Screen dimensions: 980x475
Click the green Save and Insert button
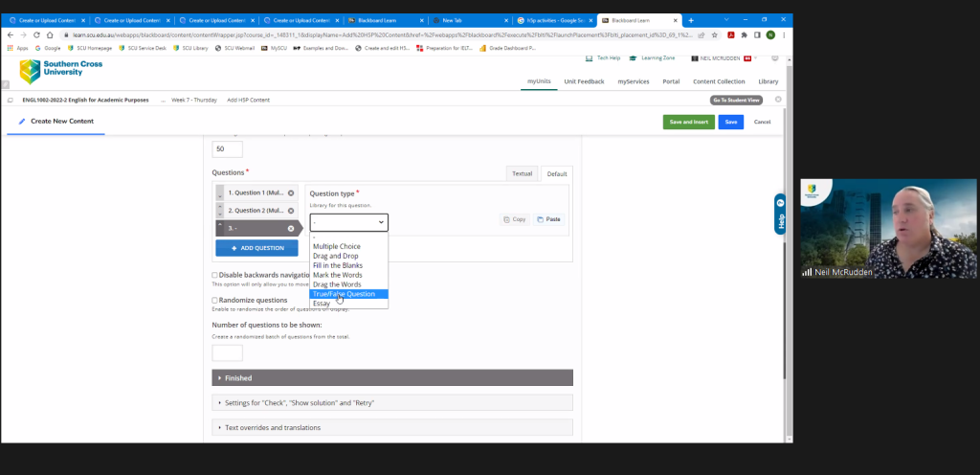pyautogui.click(x=689, y=122)
